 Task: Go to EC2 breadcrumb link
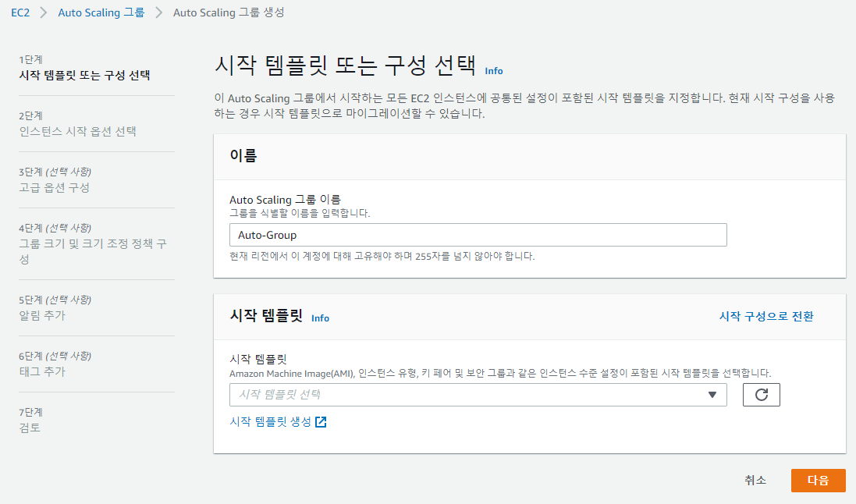pos(20,12)
